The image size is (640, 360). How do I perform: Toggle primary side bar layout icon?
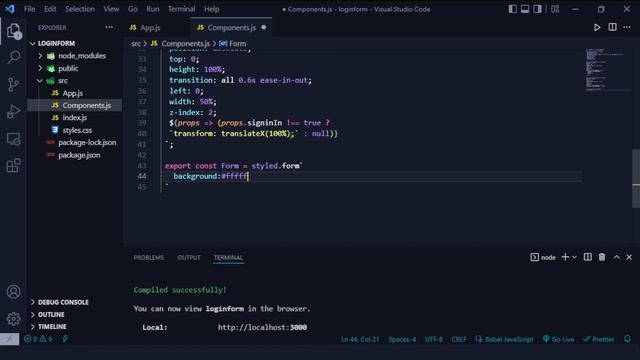[x=513, y=9]
